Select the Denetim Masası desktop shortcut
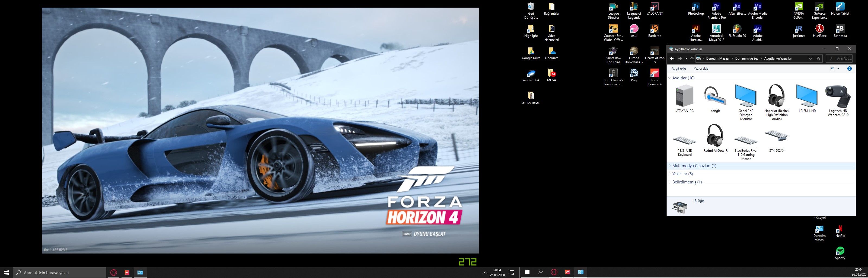 click(819, 233)
